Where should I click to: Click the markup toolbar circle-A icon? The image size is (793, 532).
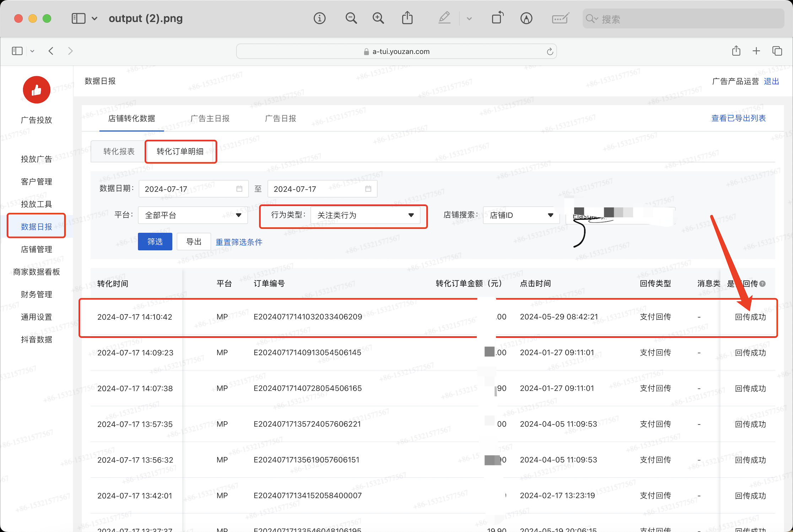526,18
